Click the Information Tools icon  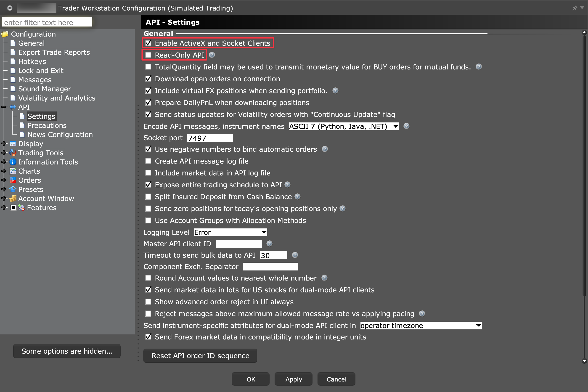(13, 162)
